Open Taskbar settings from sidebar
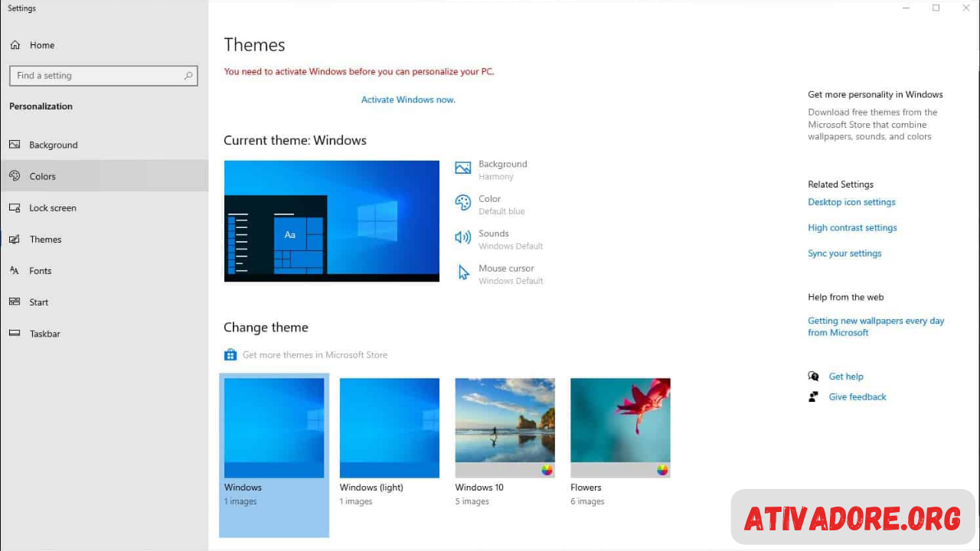 [104, 334]
